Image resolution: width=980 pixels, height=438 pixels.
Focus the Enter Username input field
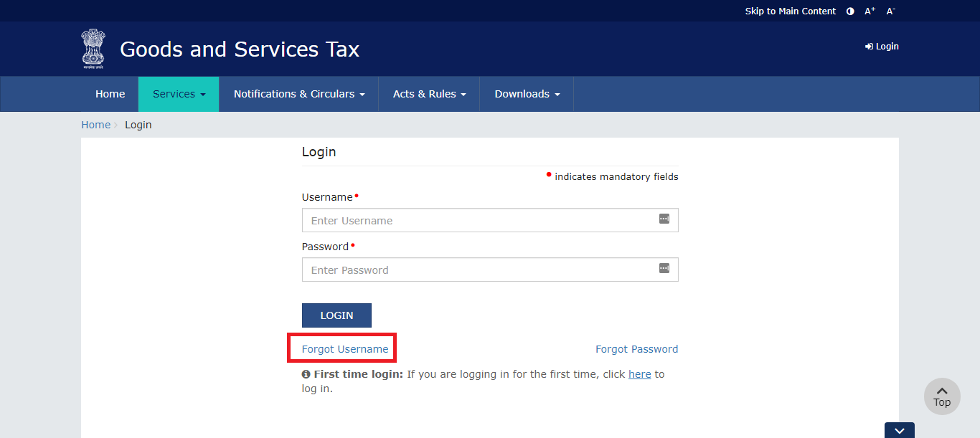click(x=490, y=220)
